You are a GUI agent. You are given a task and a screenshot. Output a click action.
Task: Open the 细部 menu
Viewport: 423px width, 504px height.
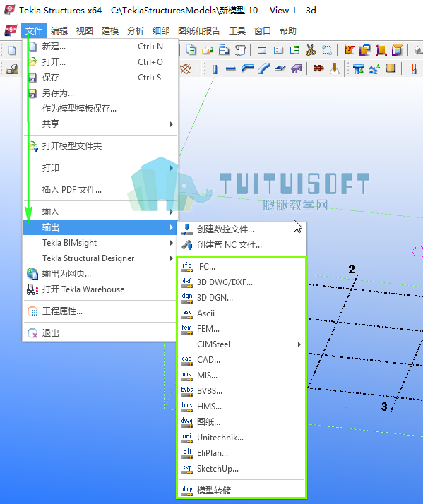click(161, 31)
